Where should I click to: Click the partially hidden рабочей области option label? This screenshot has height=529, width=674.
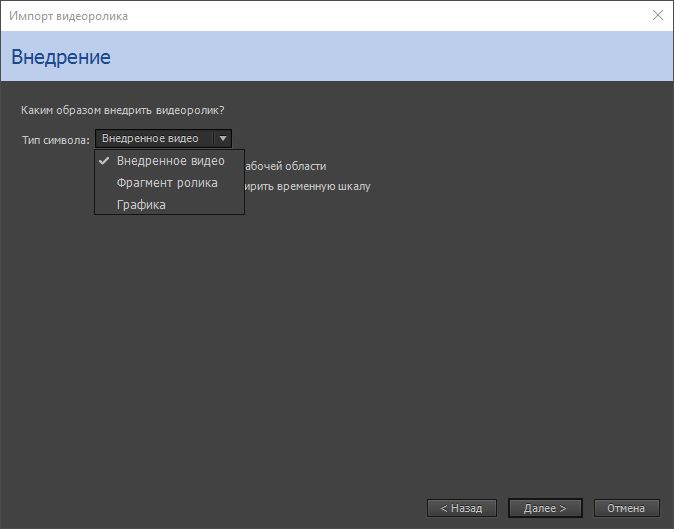pos(285,166)
